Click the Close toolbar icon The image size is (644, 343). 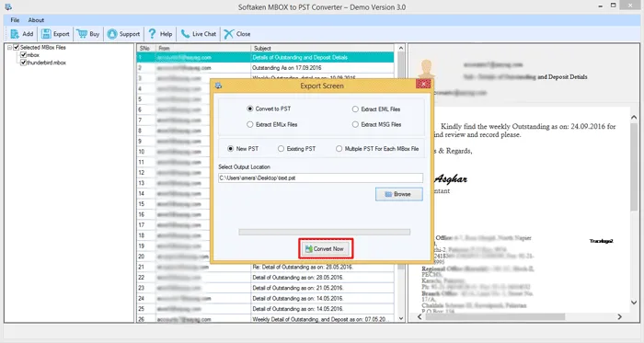229,34
